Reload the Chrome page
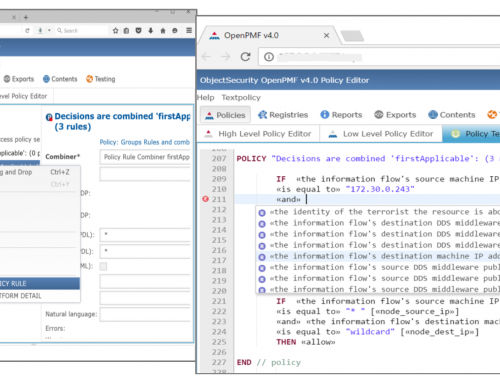Viewport: 500px width, 383px height. (x=246, y=57)
